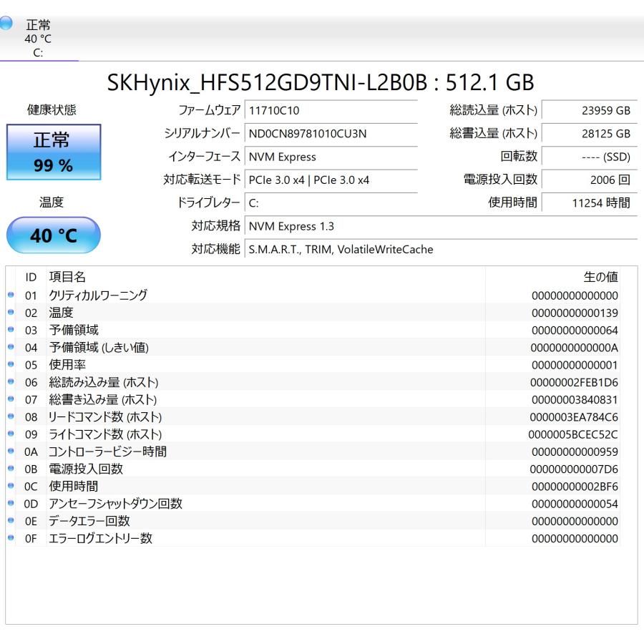Screen dimensions: 644x644
Task: Click features field S.M.A.R.T., TRIM, VolatileWriteCache
Action: coord(441,249)
